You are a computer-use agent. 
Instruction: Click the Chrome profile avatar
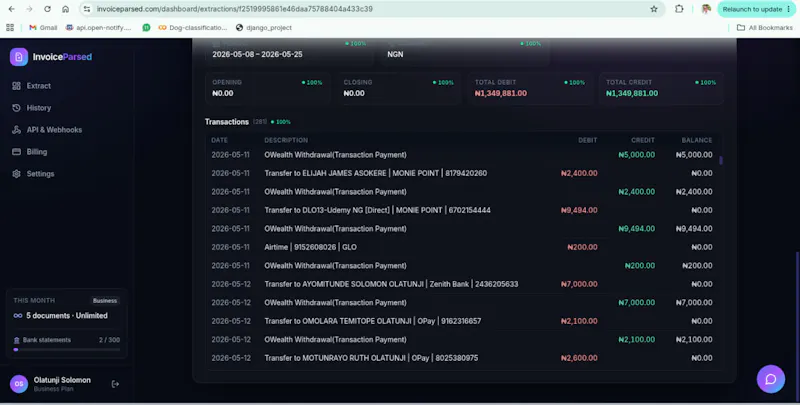click(706, 9)
